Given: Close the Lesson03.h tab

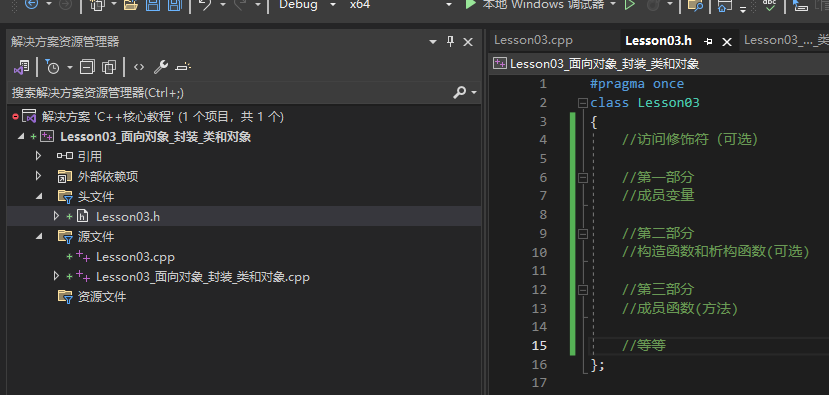Looking at the screenshot, I should pos(727,42).
